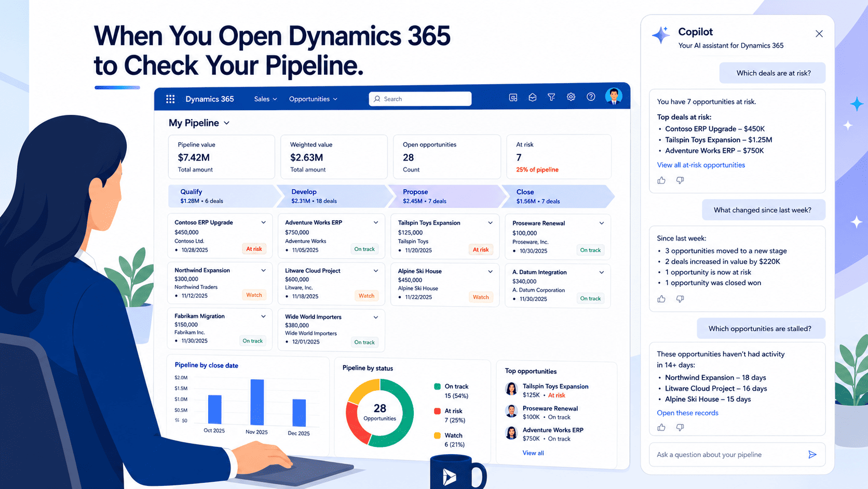The height and width of the screenshot is (489, 868).
Task: Select the Close pipeline stage
Action: (x=558, y=196)
